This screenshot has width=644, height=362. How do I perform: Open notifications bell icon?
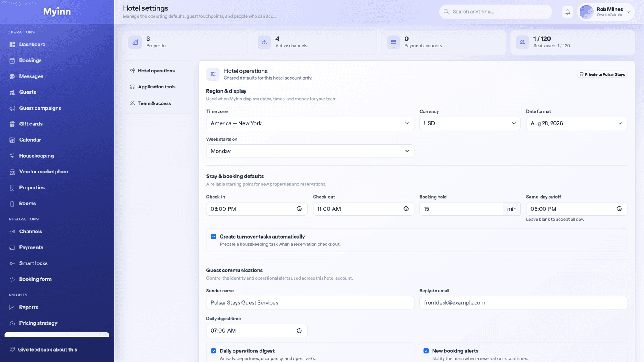(x=567, y=12)
